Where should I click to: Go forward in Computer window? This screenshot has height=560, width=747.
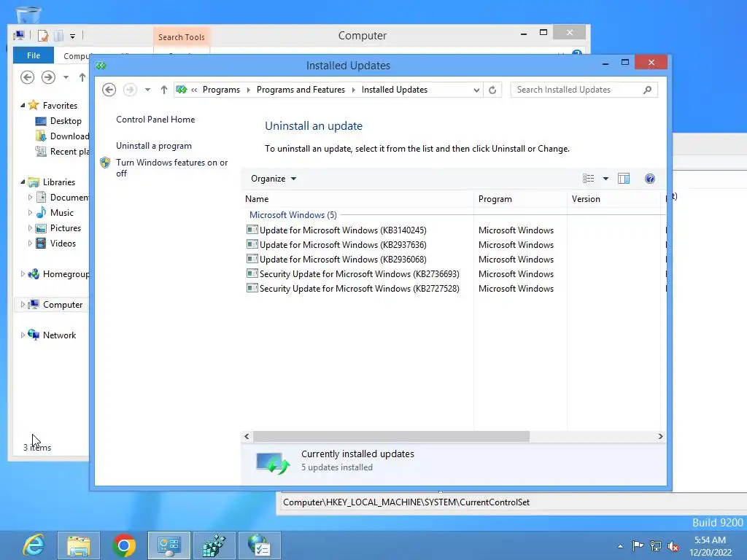[x=48, y=77]
